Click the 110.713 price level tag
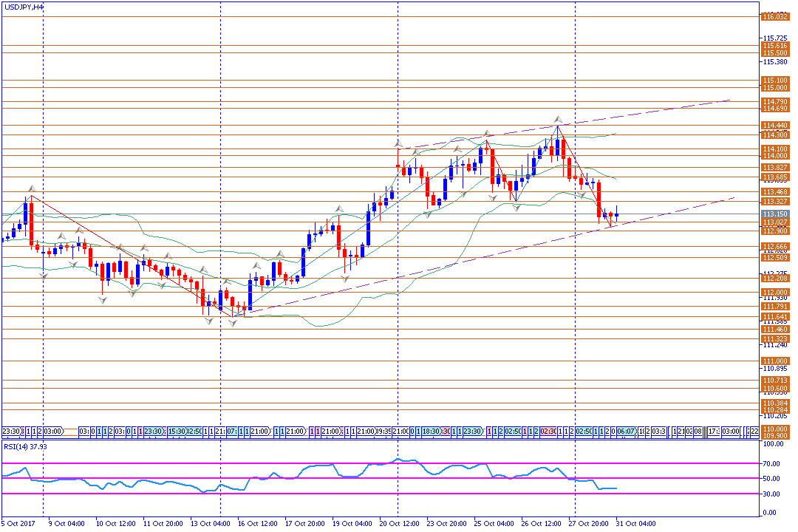This screenshot has height=532, width=798. point(775,381)
